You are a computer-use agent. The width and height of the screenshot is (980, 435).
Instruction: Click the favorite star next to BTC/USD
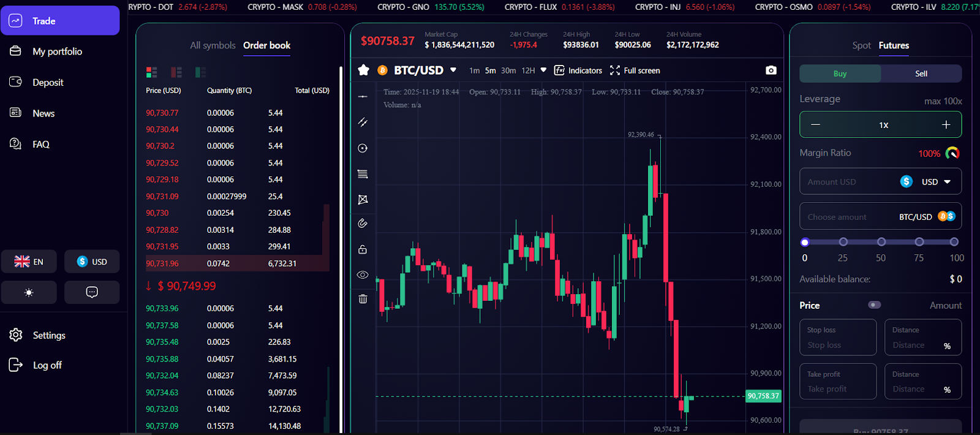coord(363,70)
